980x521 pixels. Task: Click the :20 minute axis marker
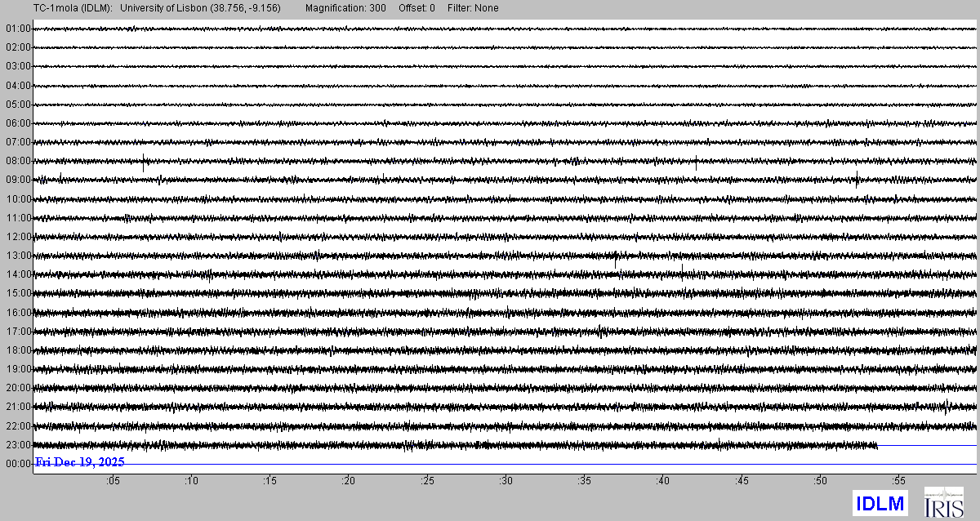click(349, 481)
